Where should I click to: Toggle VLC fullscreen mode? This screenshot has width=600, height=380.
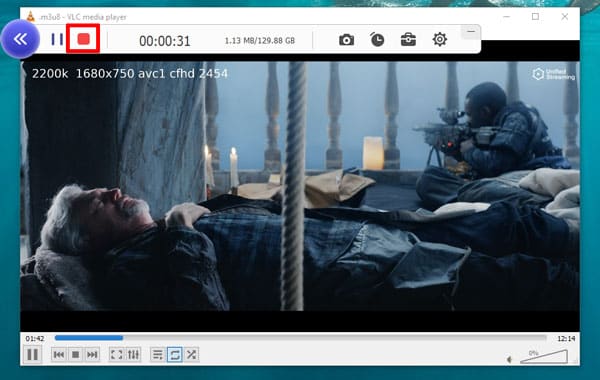[116, 355]
